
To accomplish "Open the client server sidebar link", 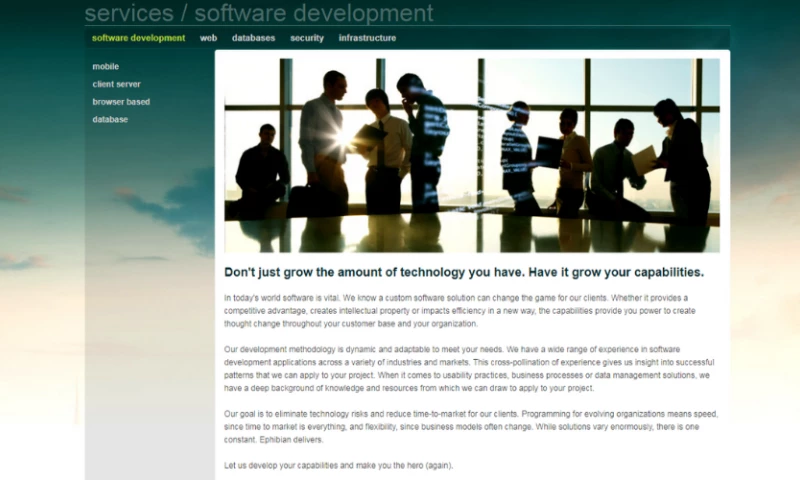I will tap(116, 85).
